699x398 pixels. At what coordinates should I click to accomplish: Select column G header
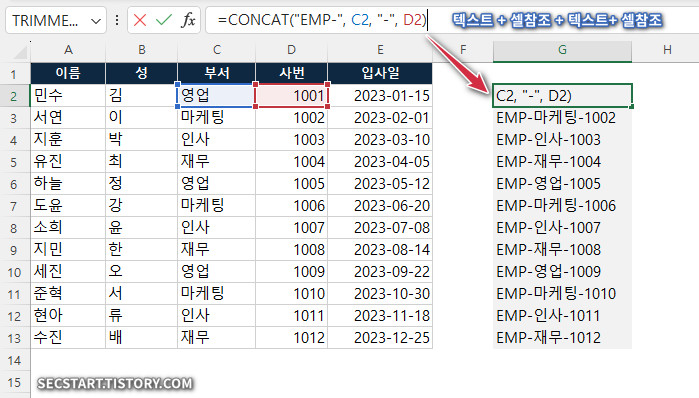(562, 50)
